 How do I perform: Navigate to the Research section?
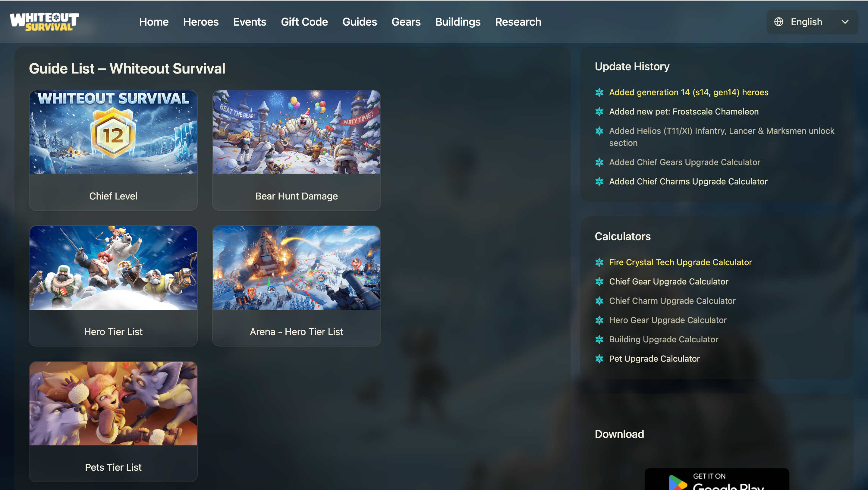click(518, 22)
